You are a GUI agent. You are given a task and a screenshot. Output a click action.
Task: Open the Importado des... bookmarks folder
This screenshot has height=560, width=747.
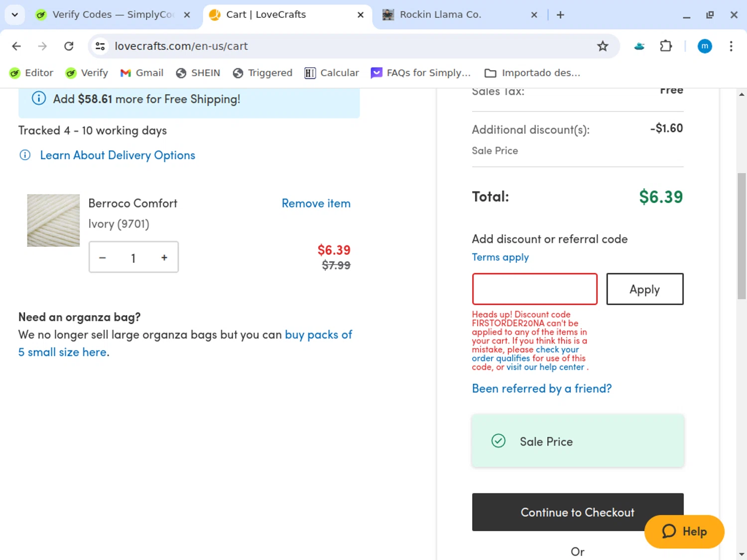532,73
